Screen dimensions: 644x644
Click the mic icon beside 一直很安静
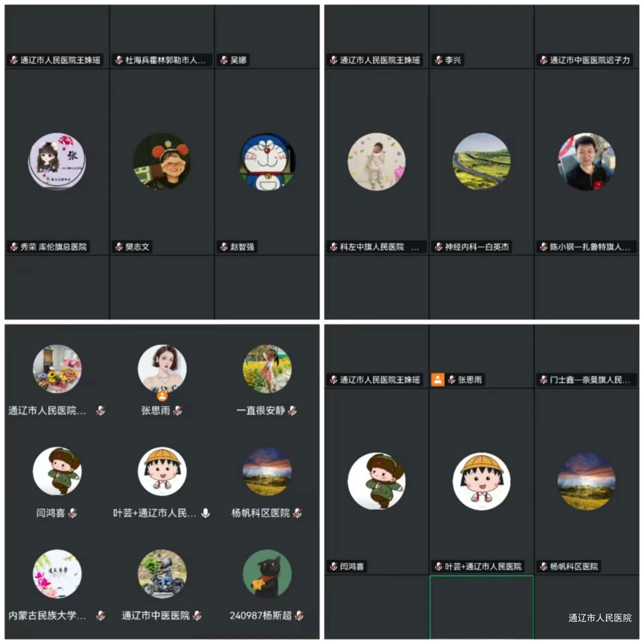coord(292,411)
